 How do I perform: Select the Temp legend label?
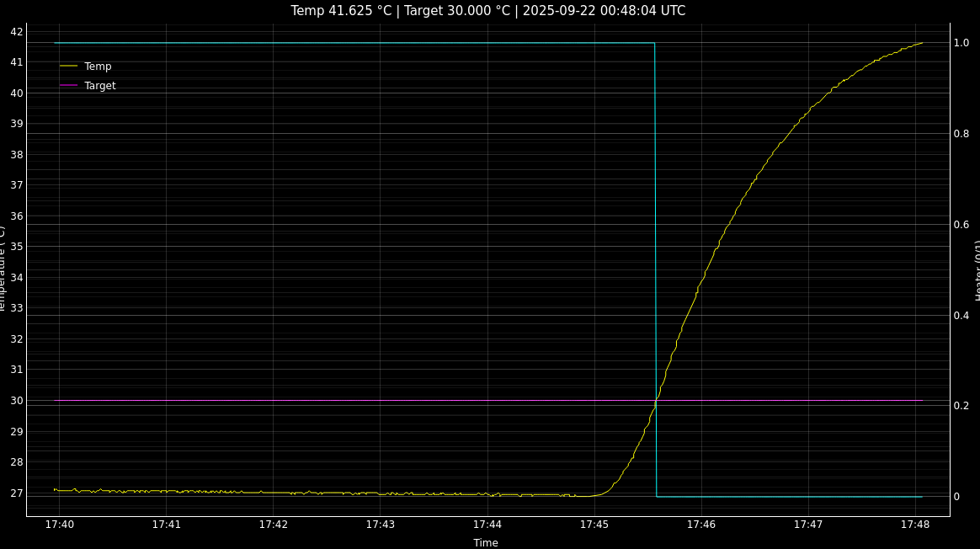98,67
